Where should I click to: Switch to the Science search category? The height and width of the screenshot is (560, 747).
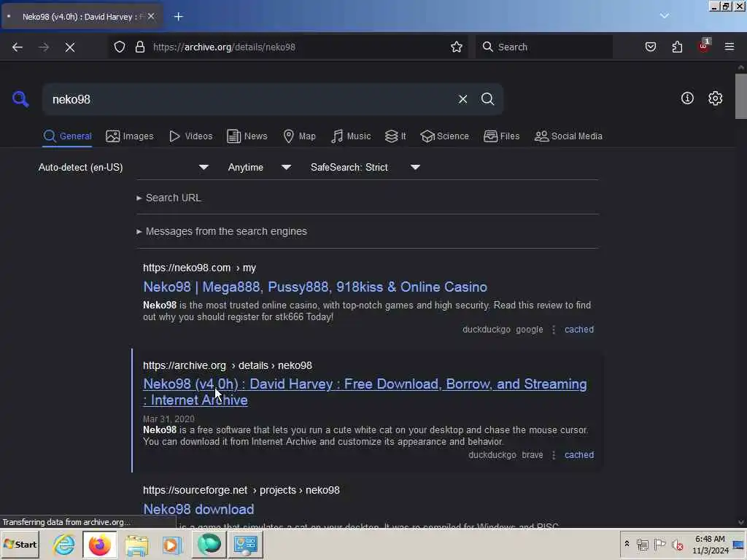[444, 136]
